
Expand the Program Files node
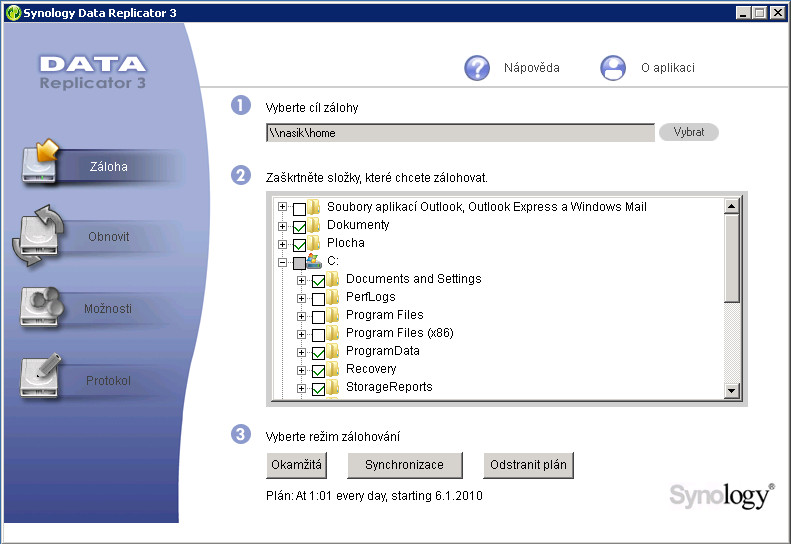tap(301, 316)
